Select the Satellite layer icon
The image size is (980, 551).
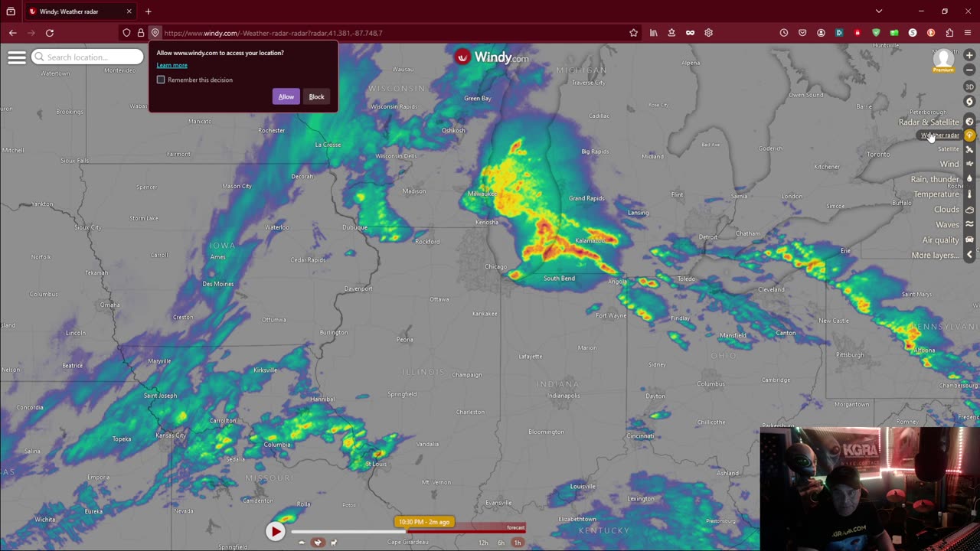point(969,149)
